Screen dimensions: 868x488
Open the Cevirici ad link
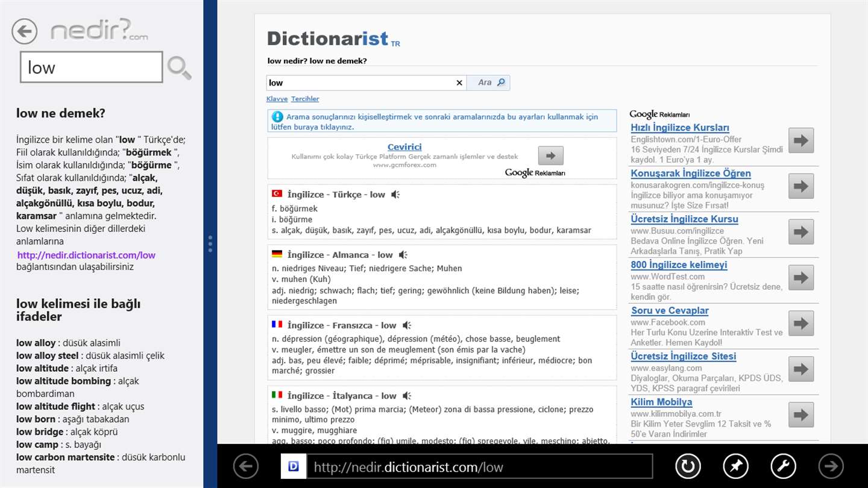click(404, 147)
